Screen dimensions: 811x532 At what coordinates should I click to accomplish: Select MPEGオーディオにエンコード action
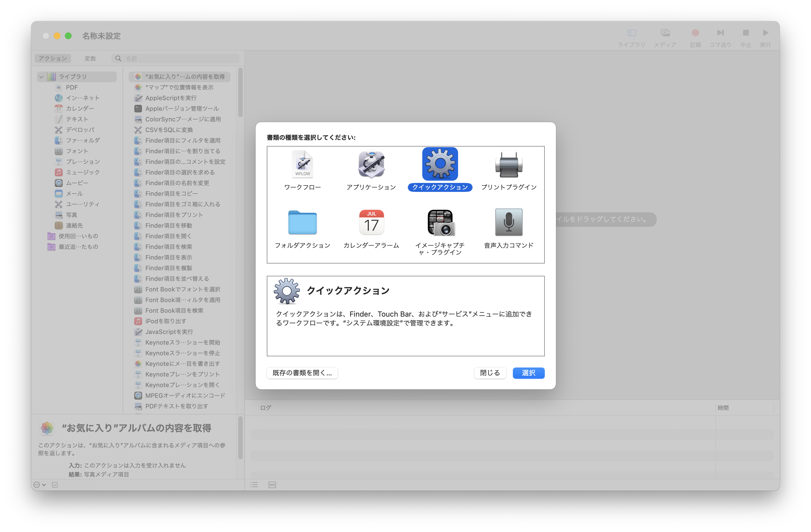[180, 395]
